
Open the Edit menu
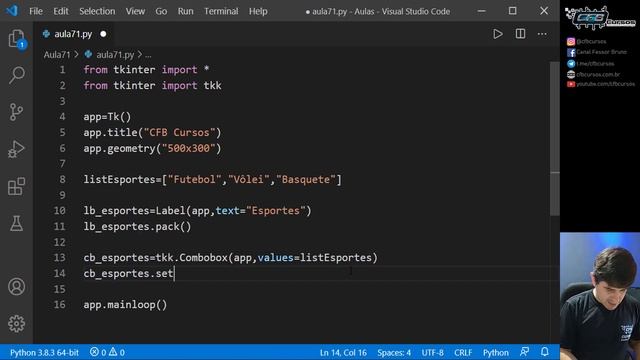point(61,11)
